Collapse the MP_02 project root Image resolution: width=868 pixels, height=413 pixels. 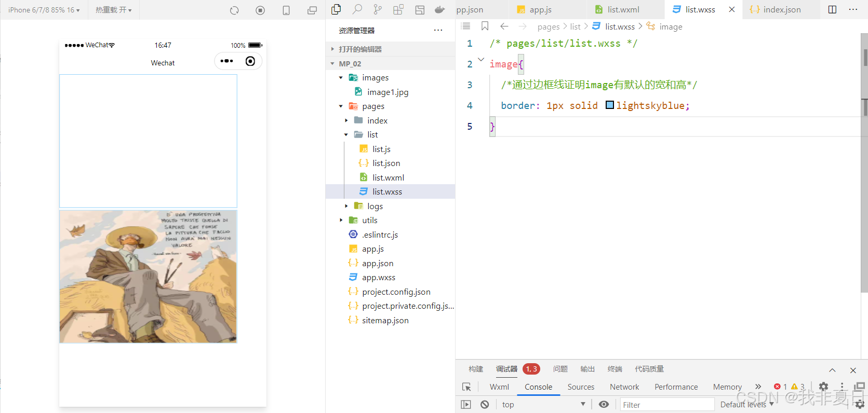pyautogui.click(x=332, y=63)
